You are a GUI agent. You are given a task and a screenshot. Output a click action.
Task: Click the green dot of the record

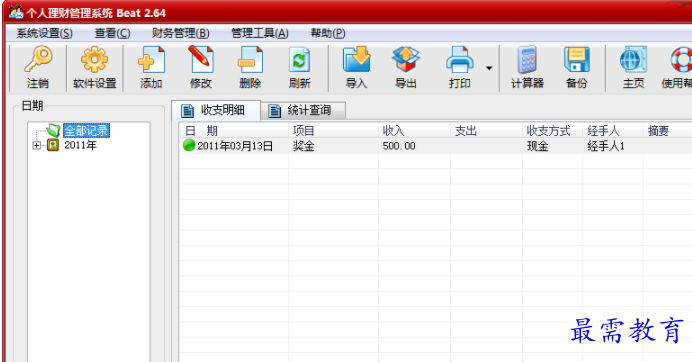(x=189, y=145)
